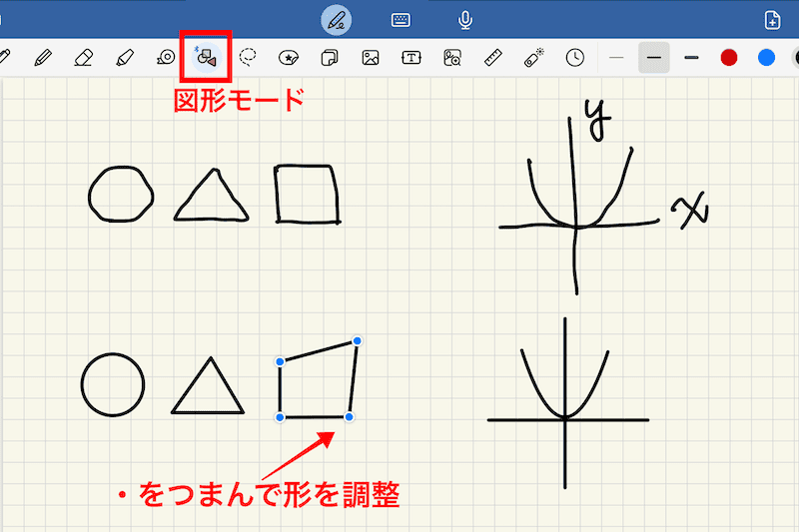This screenshot has width=799, height=532.
Task: Select the Text box tool
Action: pyautogui.click(x=411, y=58)
